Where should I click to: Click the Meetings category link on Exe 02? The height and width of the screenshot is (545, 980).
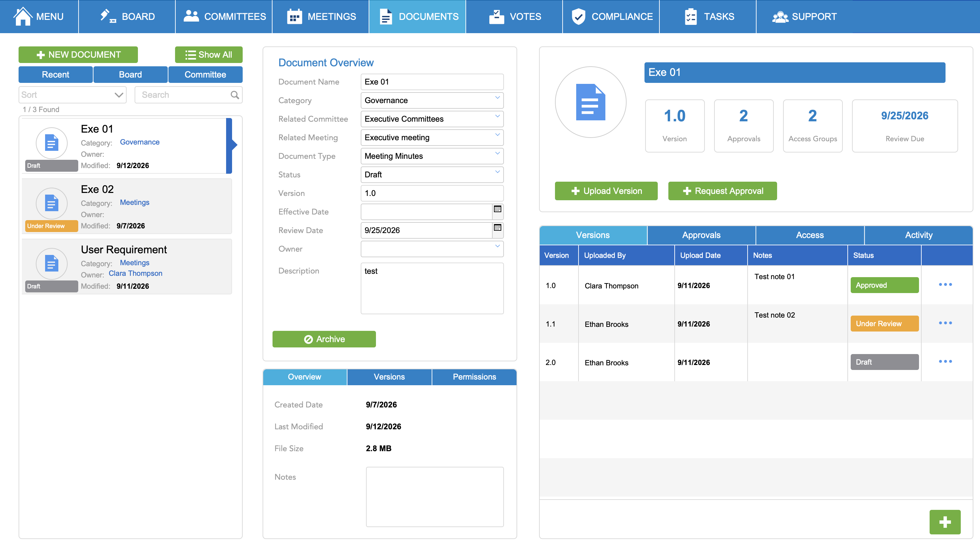[135, 203]
